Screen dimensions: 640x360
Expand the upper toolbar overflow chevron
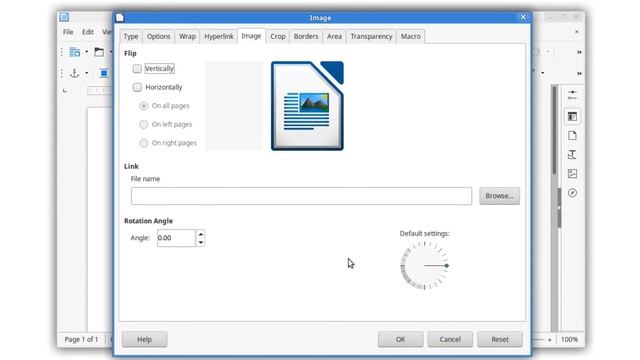tap(579, 52)
